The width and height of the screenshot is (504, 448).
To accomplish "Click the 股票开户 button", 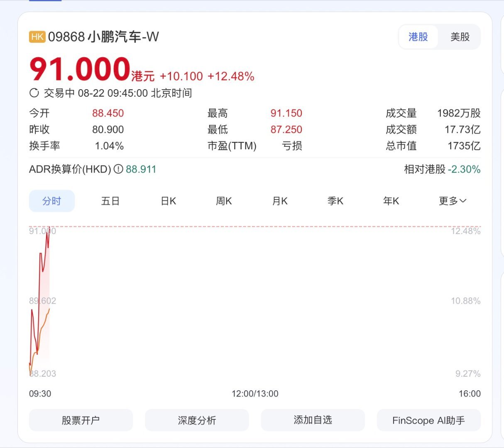I will click(81, 420).
